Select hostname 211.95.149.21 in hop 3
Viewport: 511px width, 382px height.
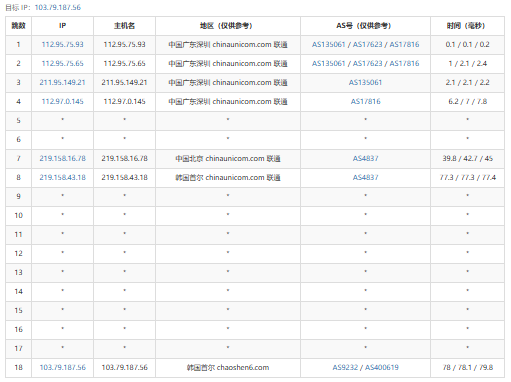124,82
